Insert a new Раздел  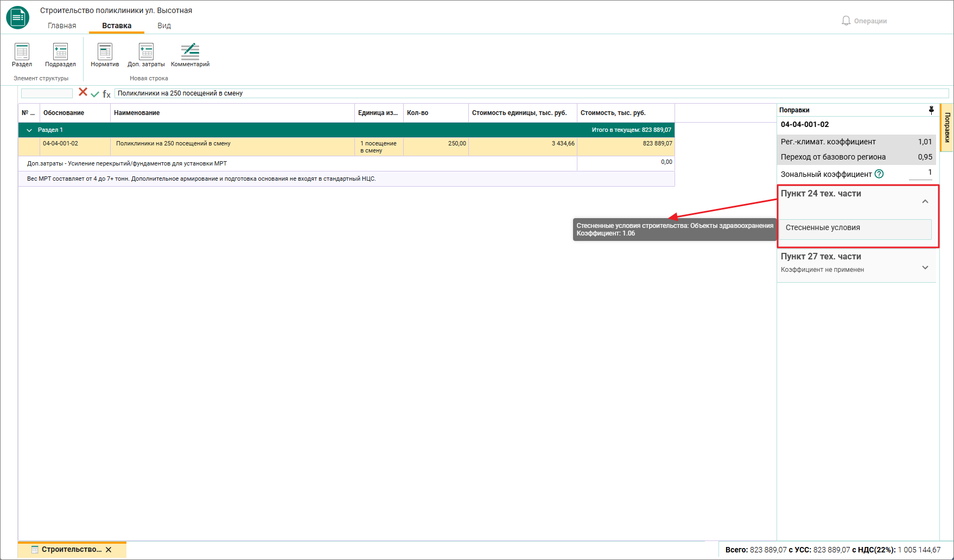pos(22,55)
